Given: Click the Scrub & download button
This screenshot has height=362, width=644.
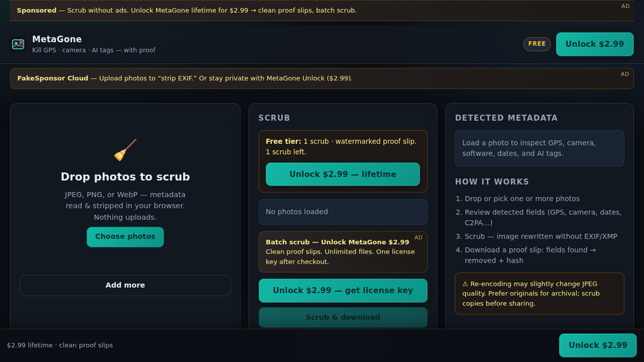Looking at the screenshot, I should (x=343, y=317).
